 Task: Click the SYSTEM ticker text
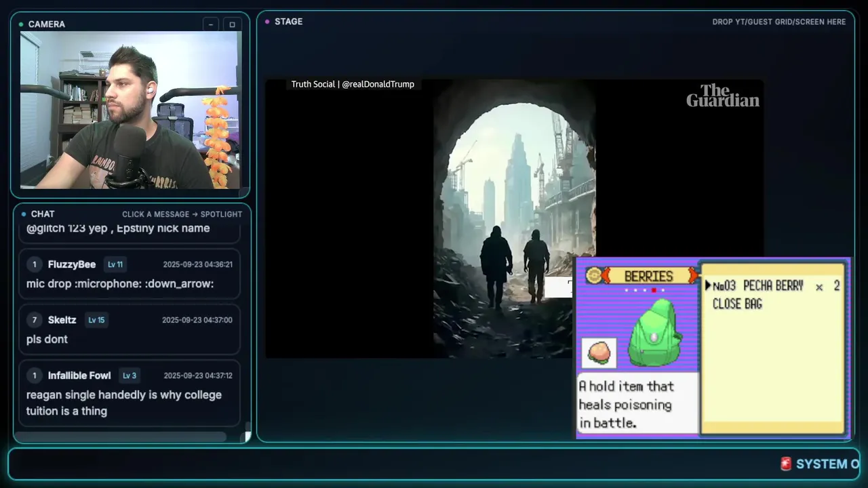(x=828, y=464)
